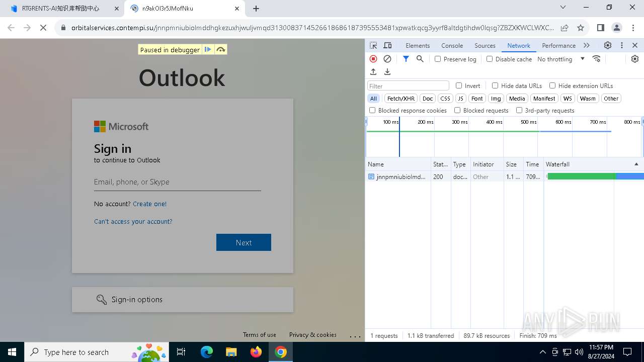Share this page icon in address bar
The height and width of the screenshot is (362, 644).
pos(565,28)
